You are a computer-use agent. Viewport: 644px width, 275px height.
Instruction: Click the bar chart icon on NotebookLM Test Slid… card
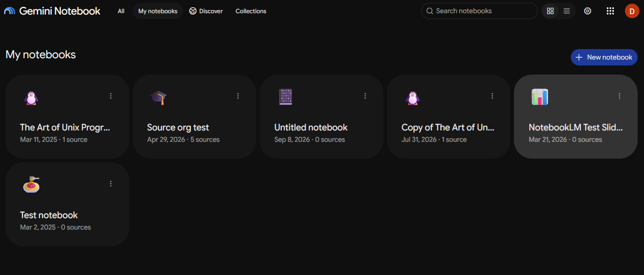coord(540,97)
